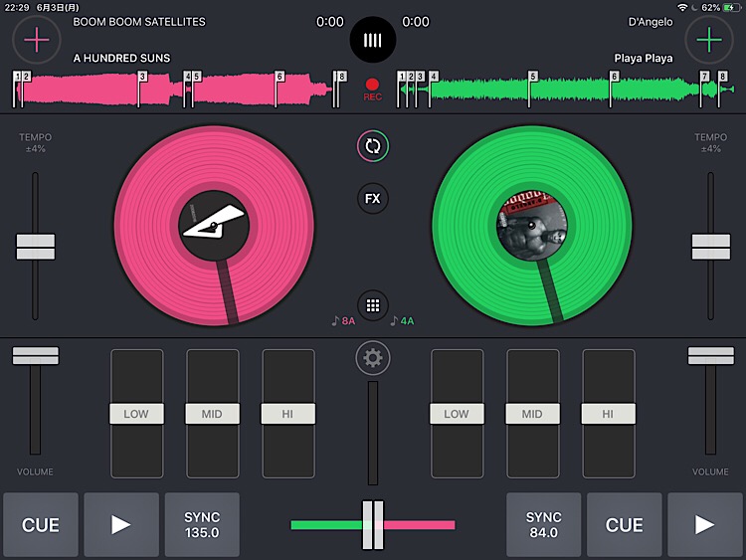Jump to cue marker 8 on green waveform
746x560 pixels.
click(x=723, y=77)
